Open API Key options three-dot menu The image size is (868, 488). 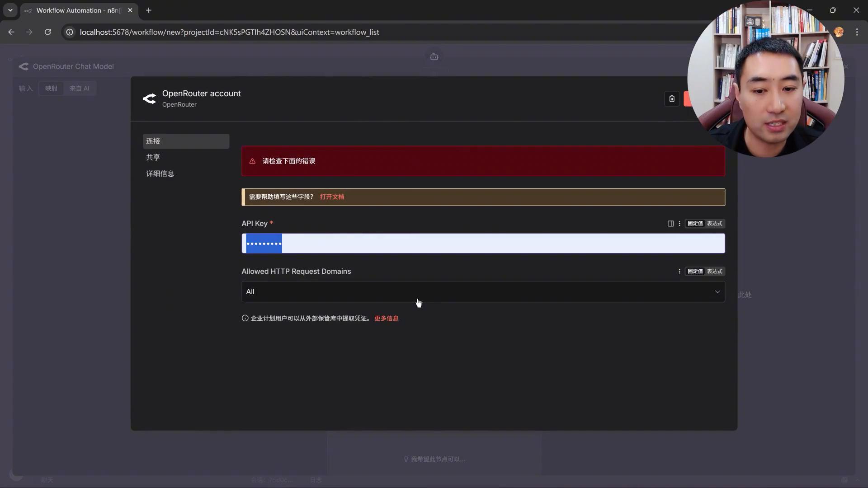[x=679, y=224]
